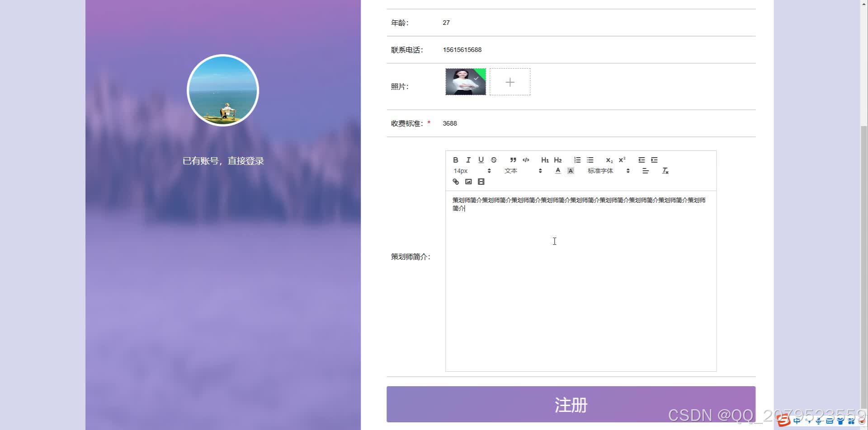Insert an image into the editor
The image size is (868, 430).
[x=468, y=182]
